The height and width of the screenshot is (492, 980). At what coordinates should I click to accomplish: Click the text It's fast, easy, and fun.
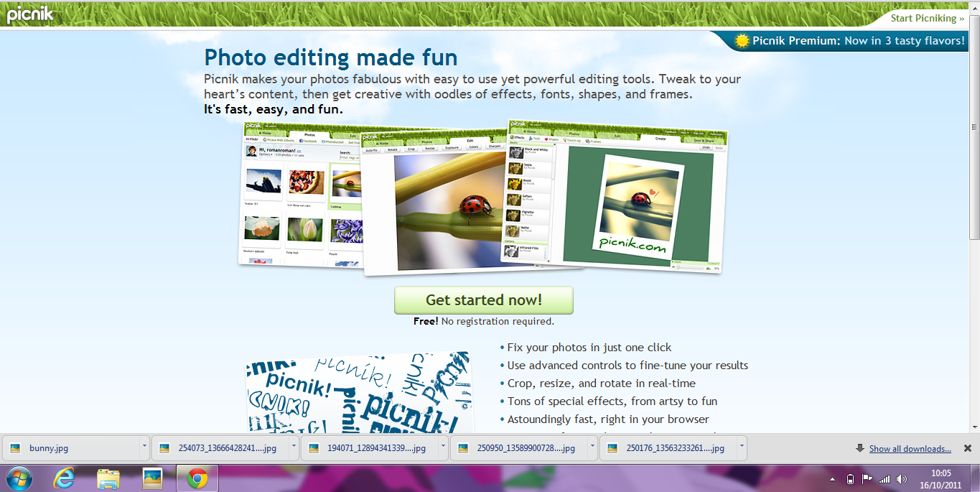[274, 110]
